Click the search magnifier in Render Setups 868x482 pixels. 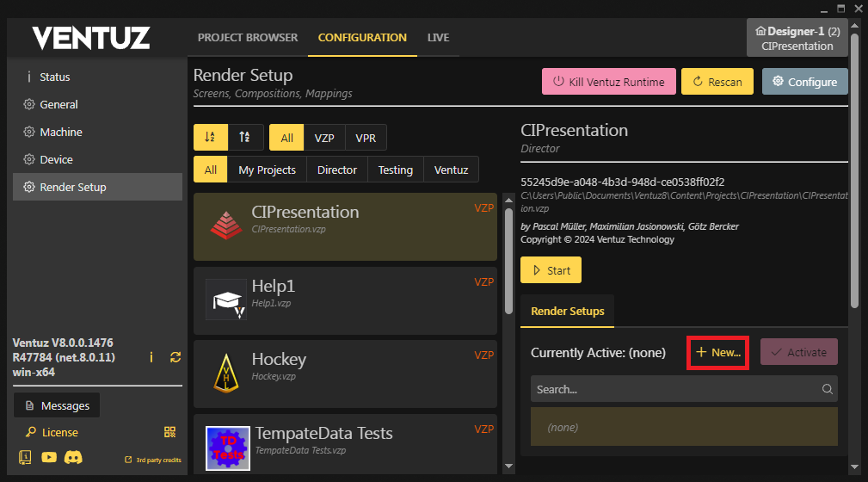coord(827,389)
